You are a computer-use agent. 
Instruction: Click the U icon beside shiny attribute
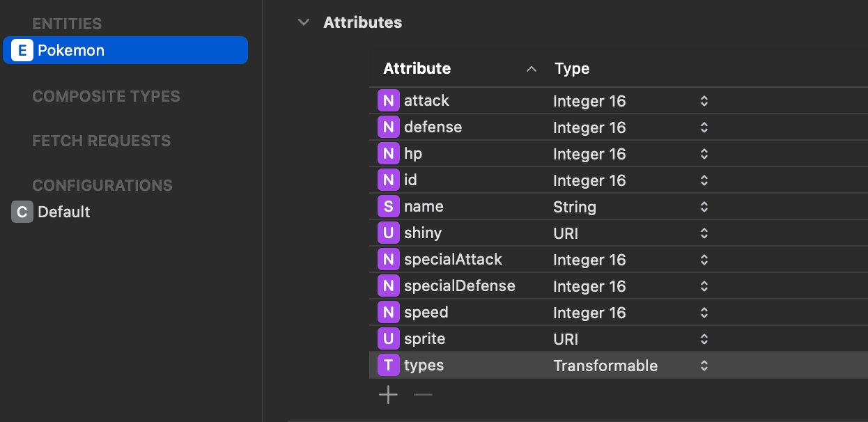(388, 233)
